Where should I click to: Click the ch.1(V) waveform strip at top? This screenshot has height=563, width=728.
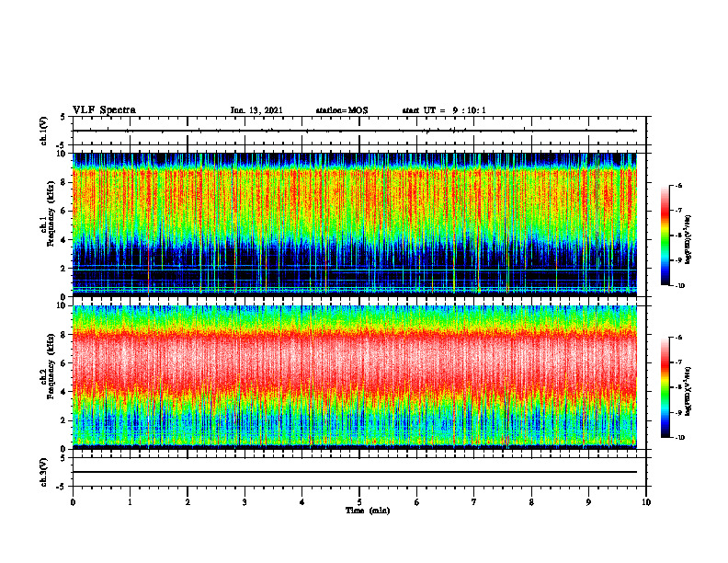[359, 131]
